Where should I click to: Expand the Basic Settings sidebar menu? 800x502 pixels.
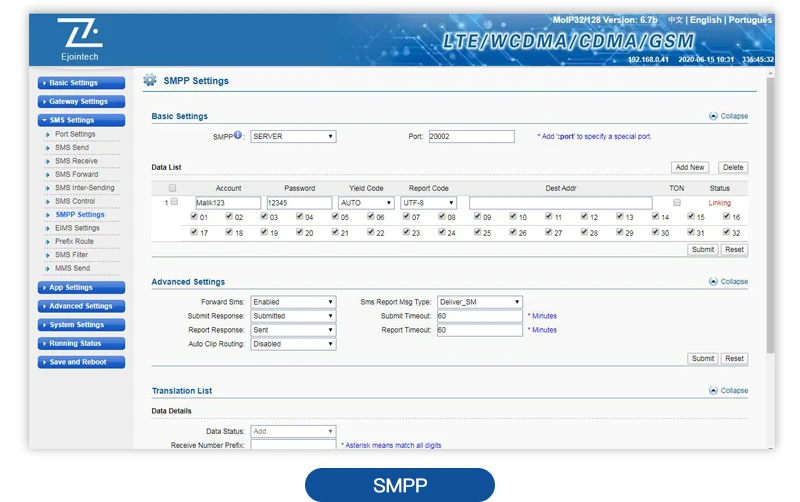[81, 83]
